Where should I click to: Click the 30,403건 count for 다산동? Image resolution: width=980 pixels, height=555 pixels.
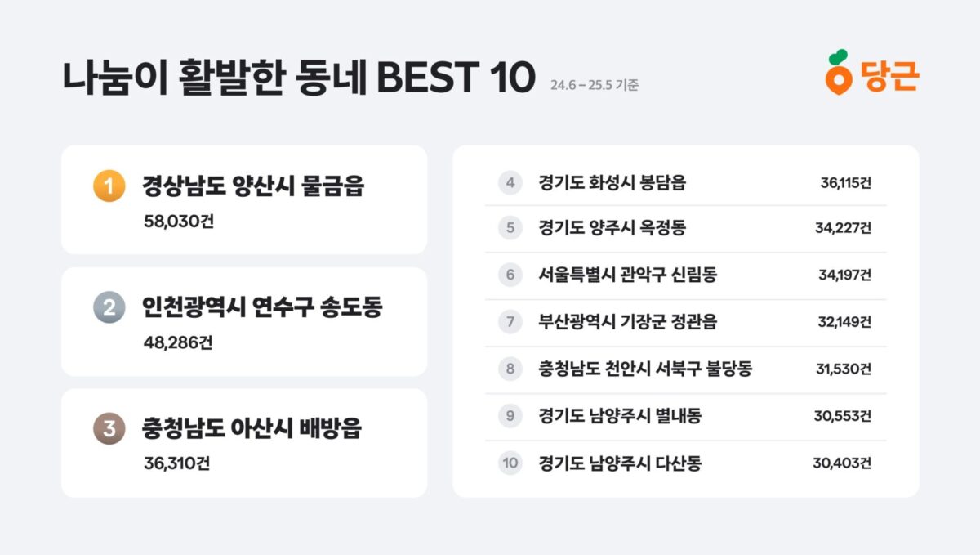pos(842,463)
